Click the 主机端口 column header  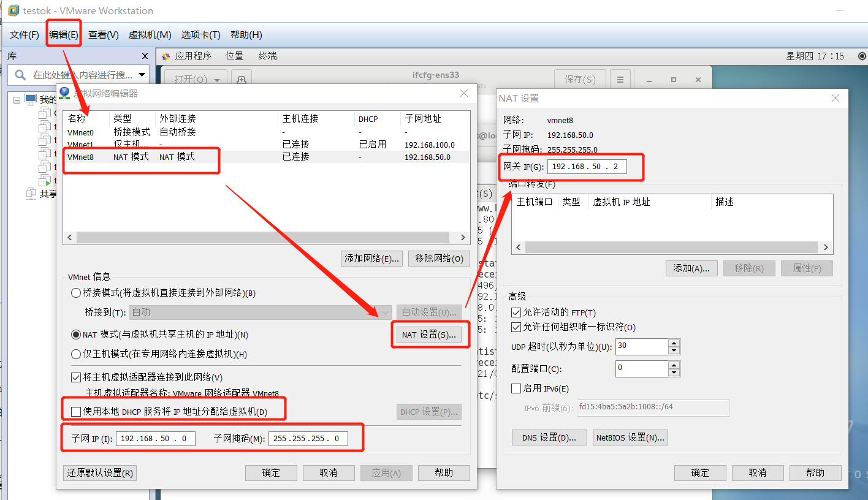tap(535, 202)
